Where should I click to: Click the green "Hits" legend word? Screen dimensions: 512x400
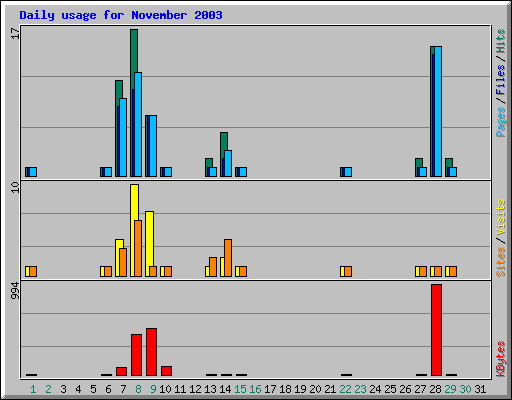501,41
